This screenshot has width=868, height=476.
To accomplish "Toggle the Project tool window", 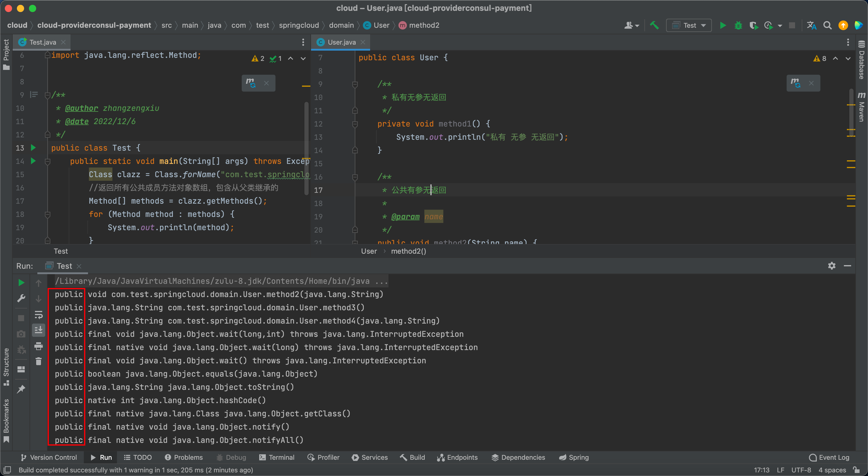I will pyautogui.click(x=6, y=55).
